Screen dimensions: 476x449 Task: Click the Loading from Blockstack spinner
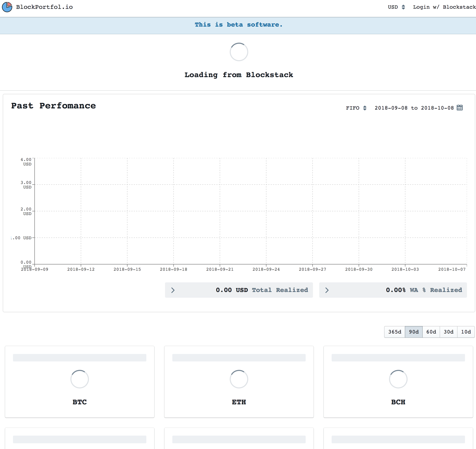(239, 52)
